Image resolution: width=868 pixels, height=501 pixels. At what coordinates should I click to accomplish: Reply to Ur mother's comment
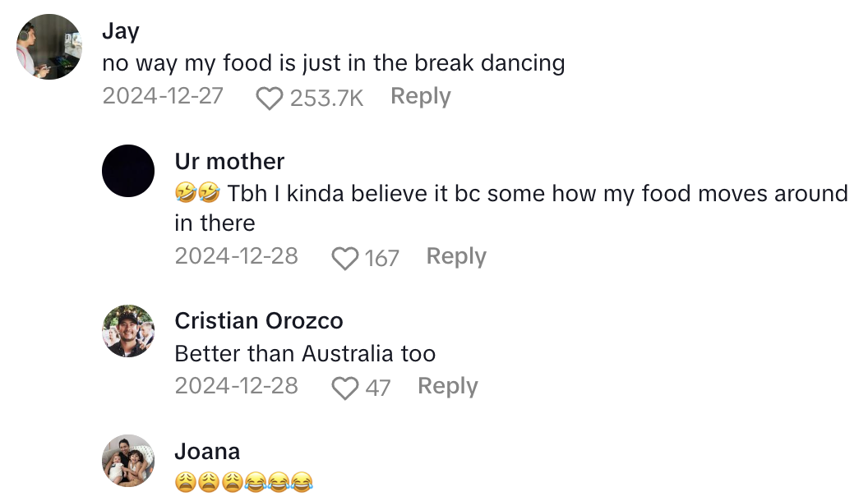pos(456,256)
